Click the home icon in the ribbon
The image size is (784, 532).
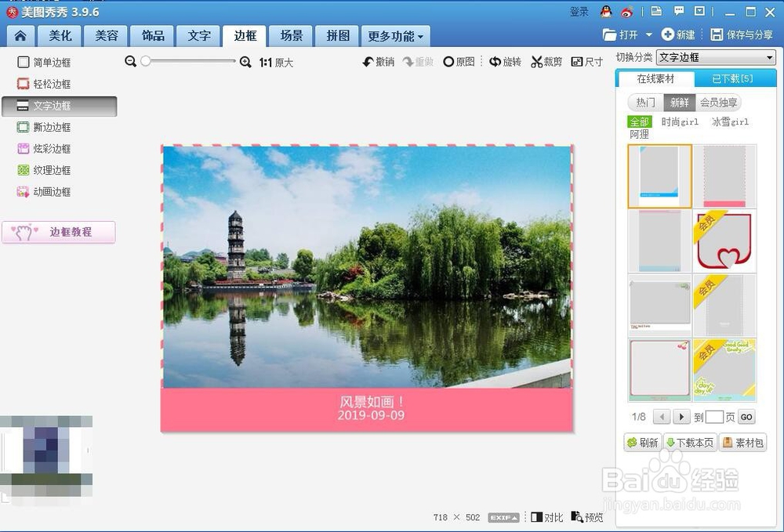[20, 35]
